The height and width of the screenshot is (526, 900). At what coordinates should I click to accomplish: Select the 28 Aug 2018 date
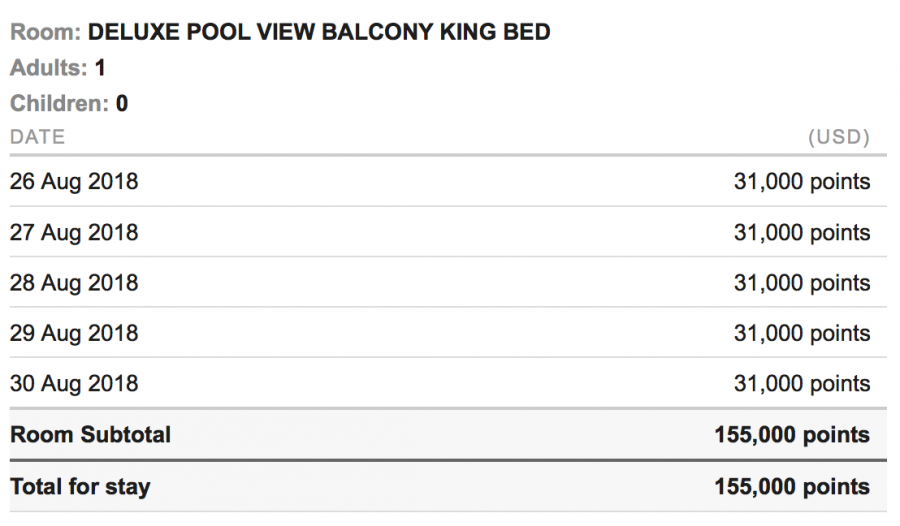click(74, 283)
